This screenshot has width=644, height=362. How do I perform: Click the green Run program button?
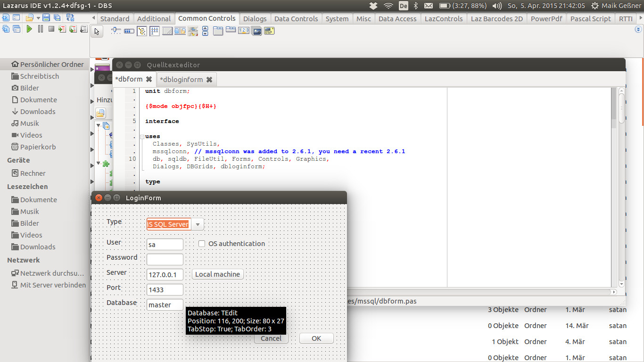[x=29, y=29]
